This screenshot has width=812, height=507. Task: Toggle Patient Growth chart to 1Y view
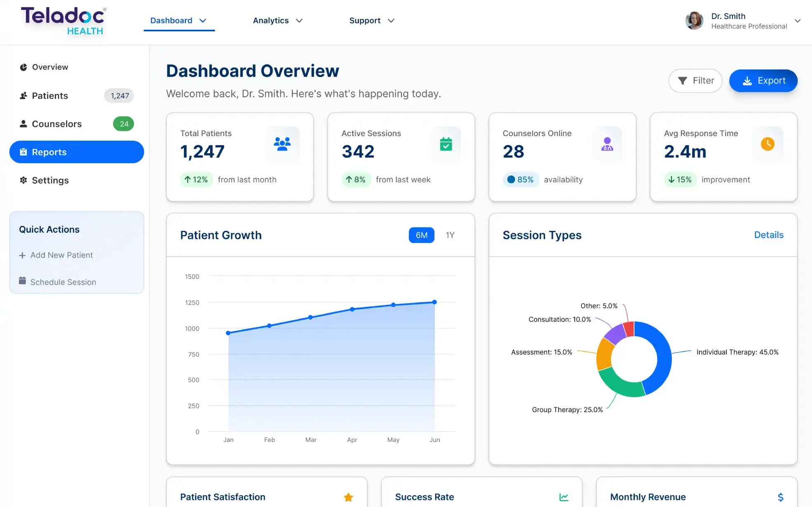pos(450,235)
